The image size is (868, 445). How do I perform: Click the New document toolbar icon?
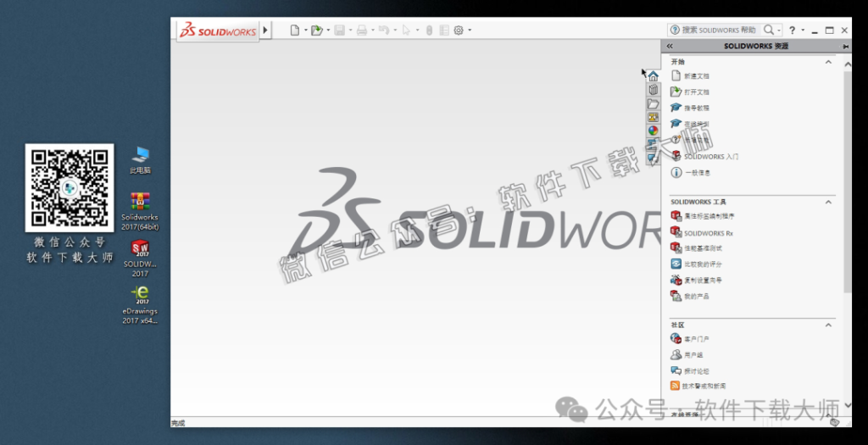pyautogui.click(x=295, y=30)
